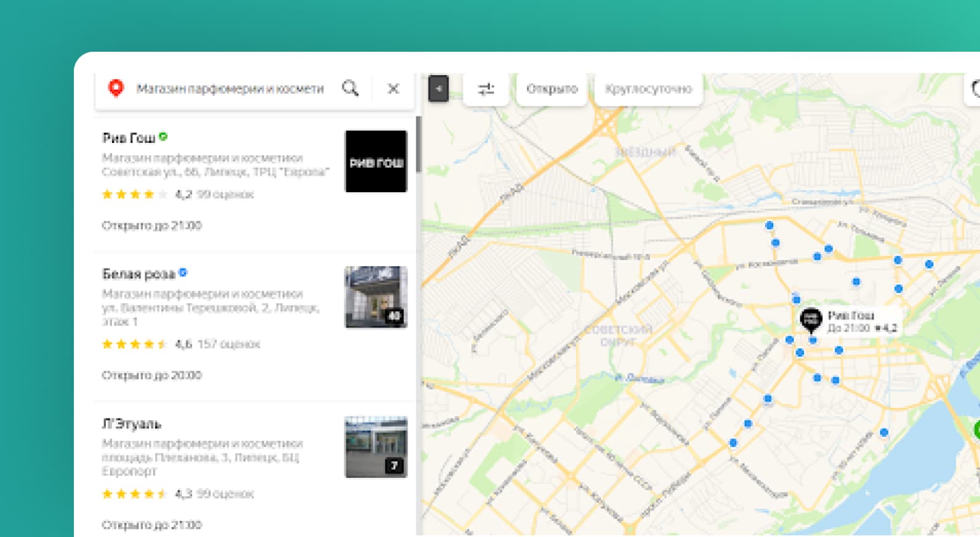The image size is (980, 537).
Task: Click the Рив Гош map label with 4,2 rating
Action: coord(862,321)
